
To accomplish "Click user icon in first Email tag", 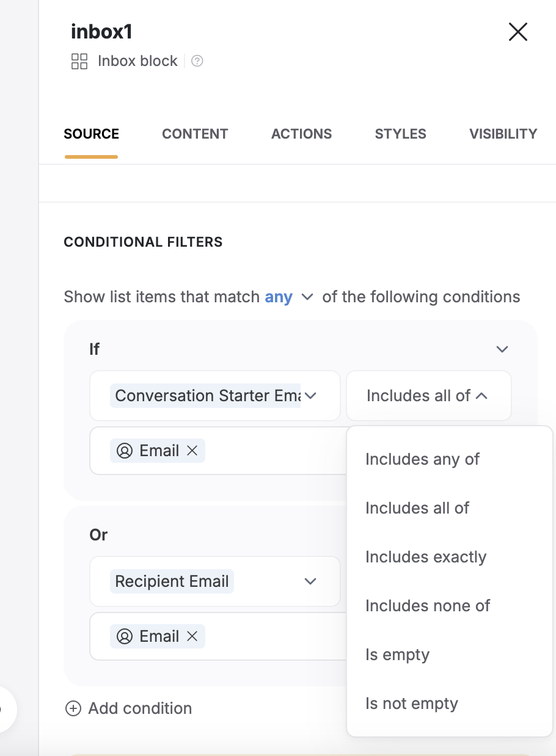I will tap(125, 451).
